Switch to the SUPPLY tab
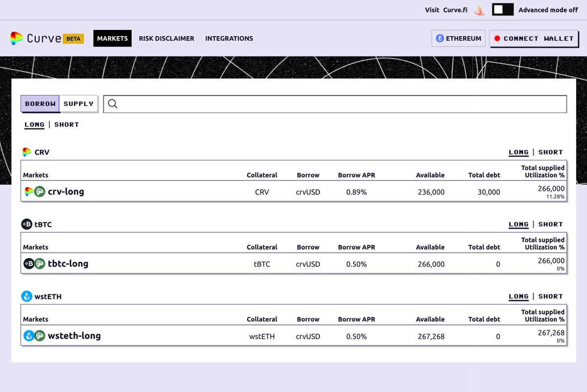 (x=78, y=104)
